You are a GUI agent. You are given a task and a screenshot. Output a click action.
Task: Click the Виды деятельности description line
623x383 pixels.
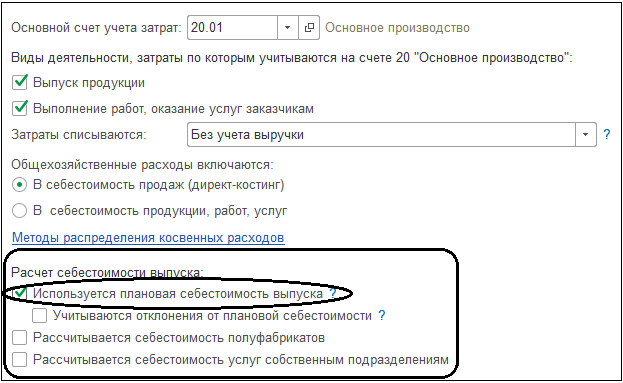(292, 58)
